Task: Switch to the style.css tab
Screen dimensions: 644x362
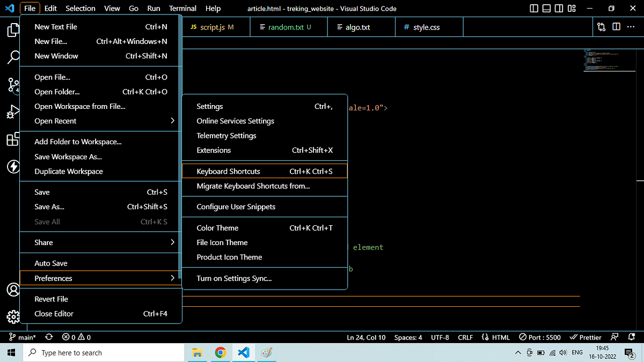Action: [428, 26]
